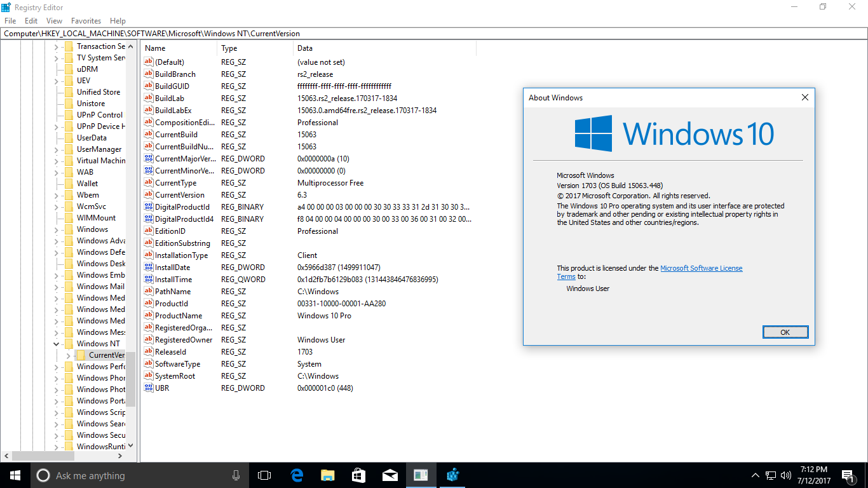
Task: Click the tree pane scroll down arrow
Action: (x=131, y=446)
